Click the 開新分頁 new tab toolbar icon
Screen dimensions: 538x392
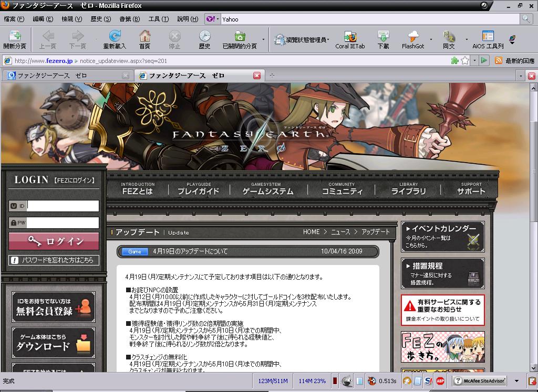[x=14, y=39]
